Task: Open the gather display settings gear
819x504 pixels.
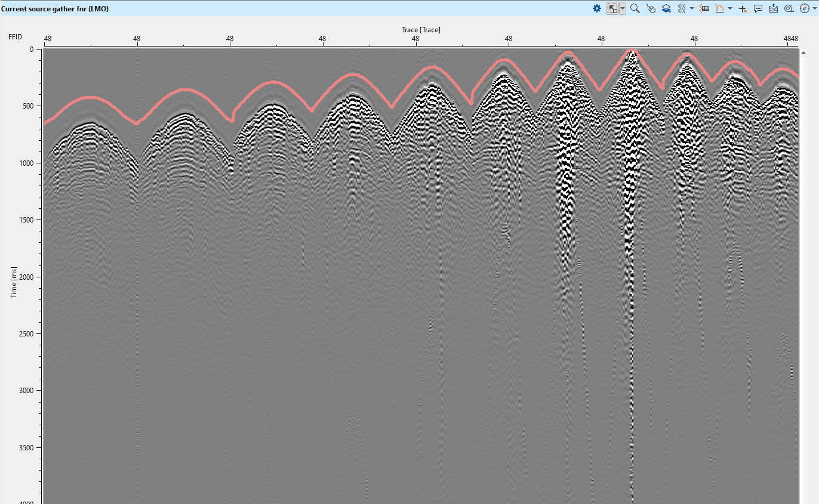Action: (596, 8)
